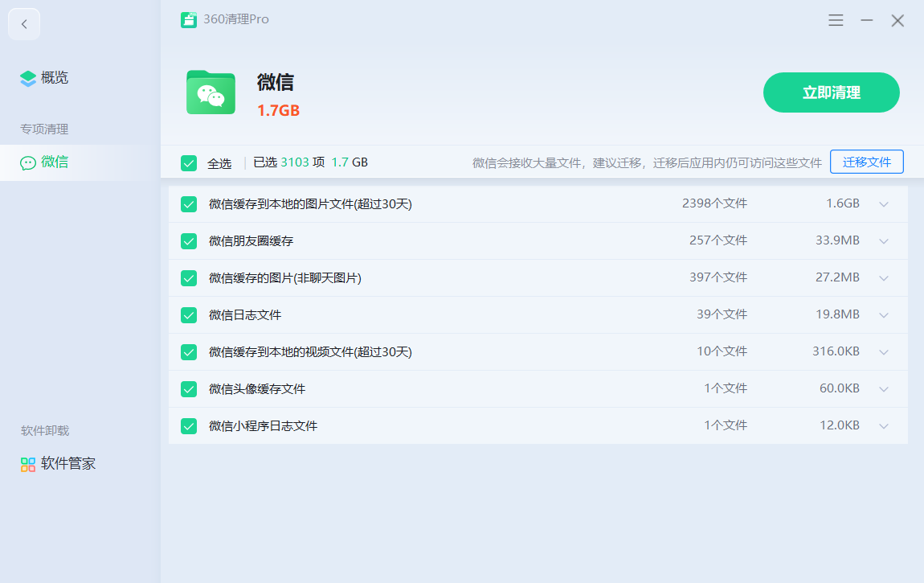Click the 立即清理 button
The image size is (924, 583).
click(x=831, y=92)
